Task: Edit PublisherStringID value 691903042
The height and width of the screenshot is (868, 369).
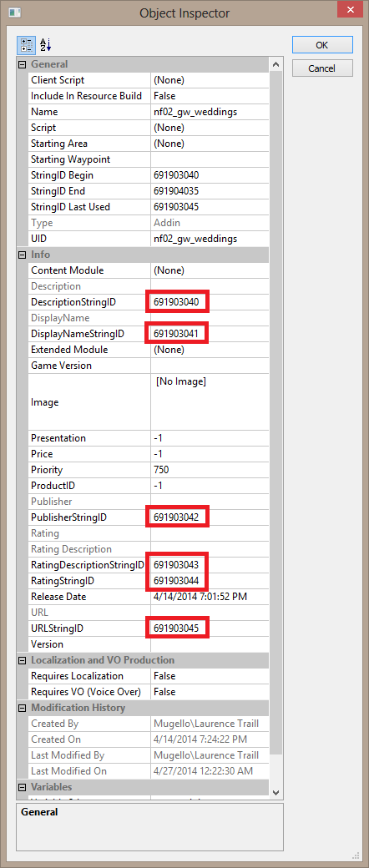Action: pyautogui.click(x=210, y=517)
